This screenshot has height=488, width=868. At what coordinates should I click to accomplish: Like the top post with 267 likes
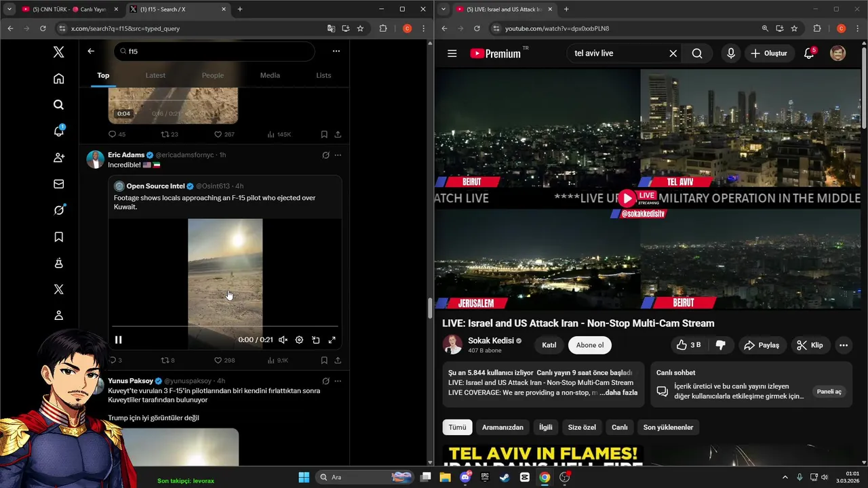pos(224,134)
